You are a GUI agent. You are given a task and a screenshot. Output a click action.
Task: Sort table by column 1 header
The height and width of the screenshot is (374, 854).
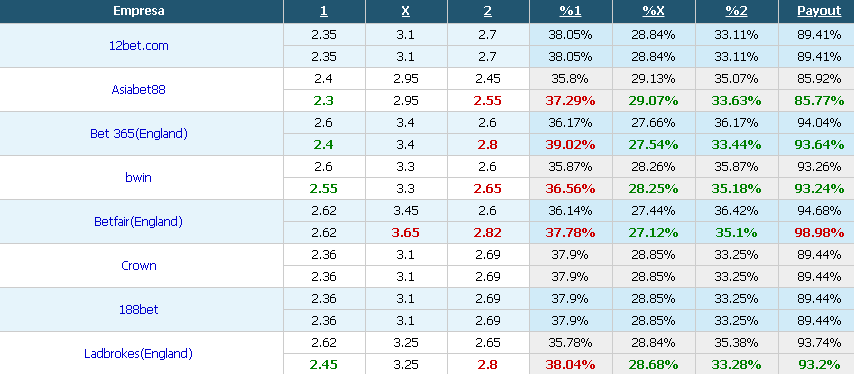click(x=324, y=11)
